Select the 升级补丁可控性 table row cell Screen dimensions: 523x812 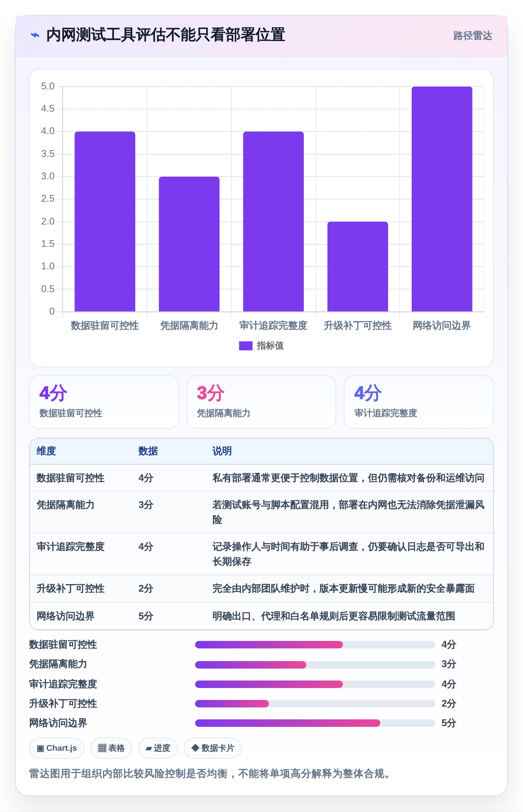(71, 589)
